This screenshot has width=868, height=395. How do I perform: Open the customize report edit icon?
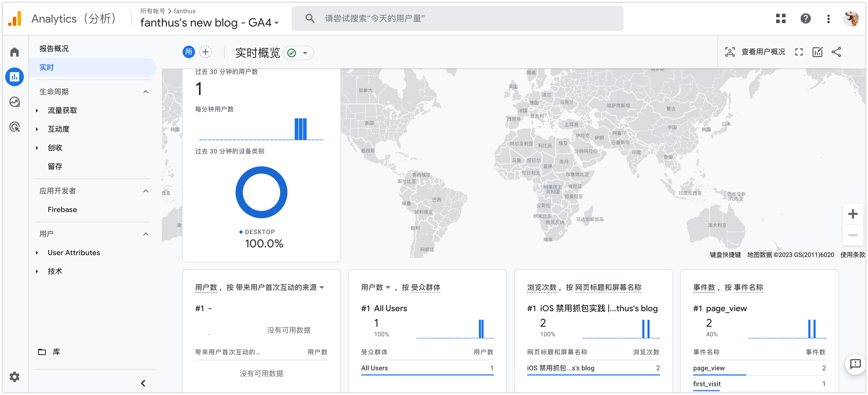click(x=817, y=52)
